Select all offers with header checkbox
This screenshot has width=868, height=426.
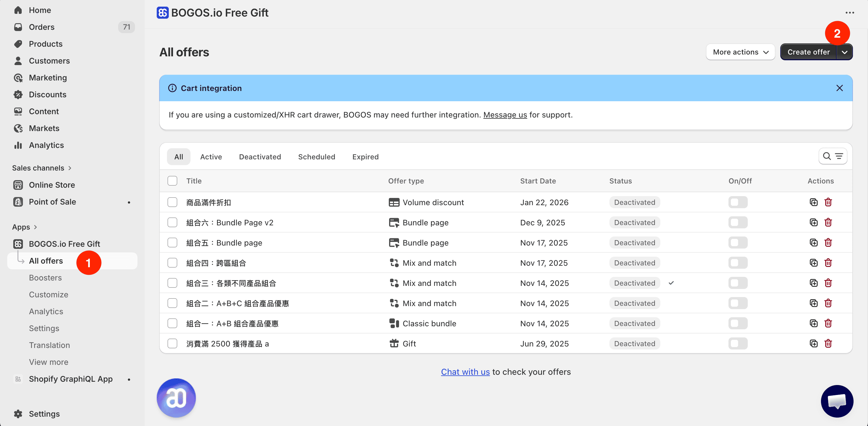[172, 181]
